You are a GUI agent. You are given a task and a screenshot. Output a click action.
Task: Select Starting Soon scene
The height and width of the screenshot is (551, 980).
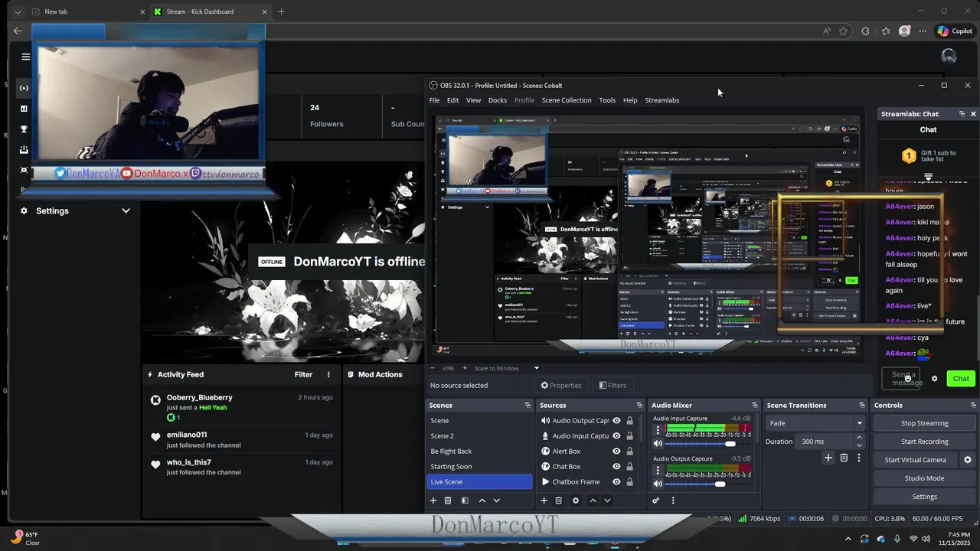click(479, 466)
